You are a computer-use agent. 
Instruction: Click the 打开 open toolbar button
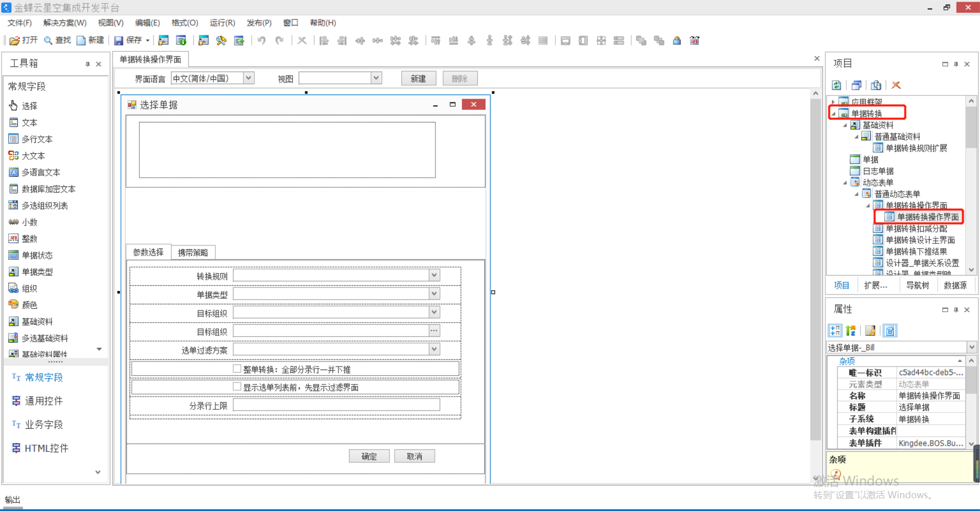tap(23, 40)
